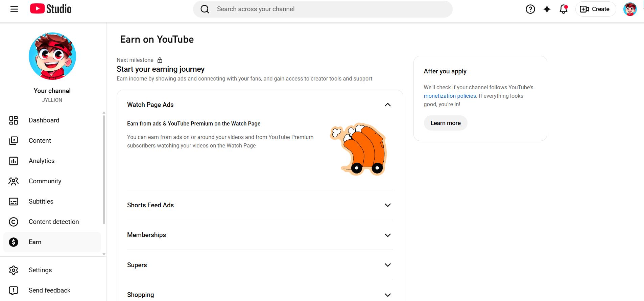Select Earn in the sidebar
644x301 pixels.
(x=52, y=242)
